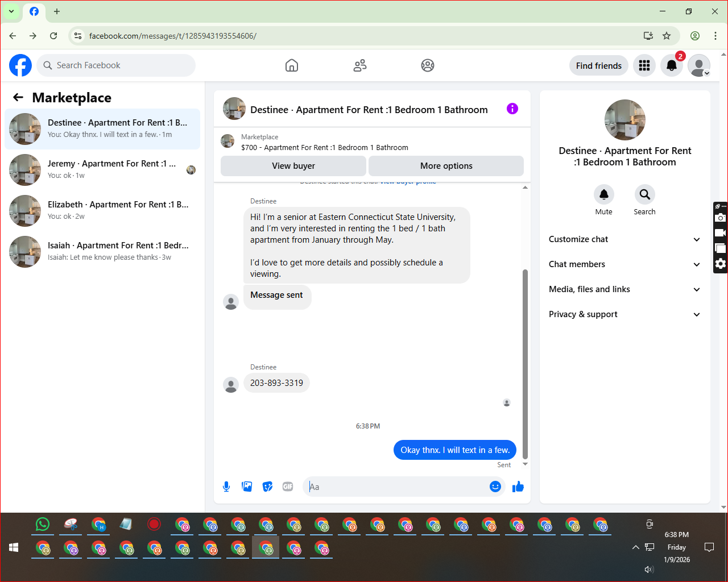This screenshot has height=582, width=728.
Task: Open the tab search dropdown arrow
Action: coord(11,11)
